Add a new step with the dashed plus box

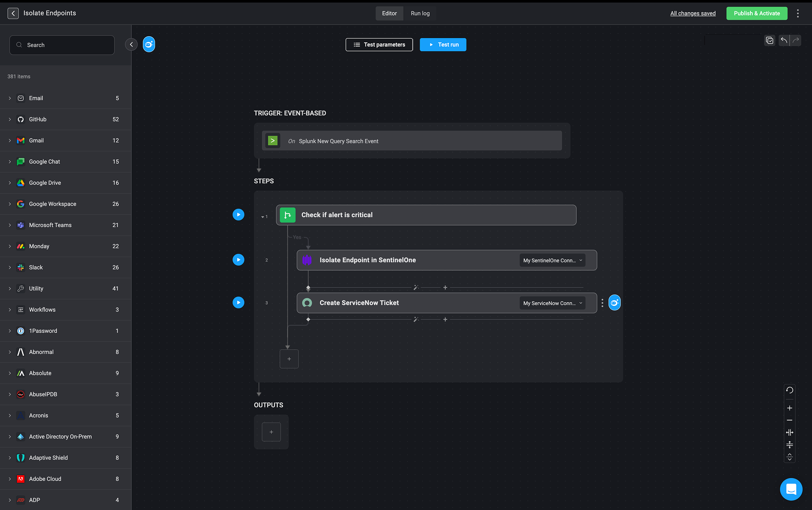[x=289, y=359]
